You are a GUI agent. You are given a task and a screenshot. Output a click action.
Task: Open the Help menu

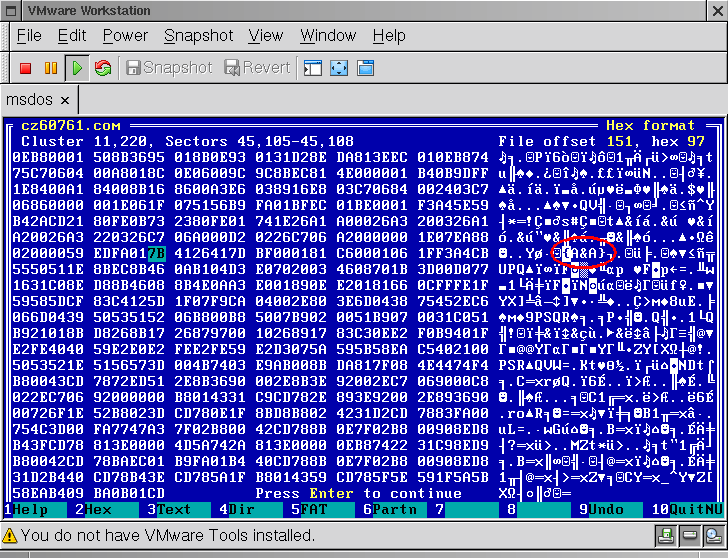389,36
